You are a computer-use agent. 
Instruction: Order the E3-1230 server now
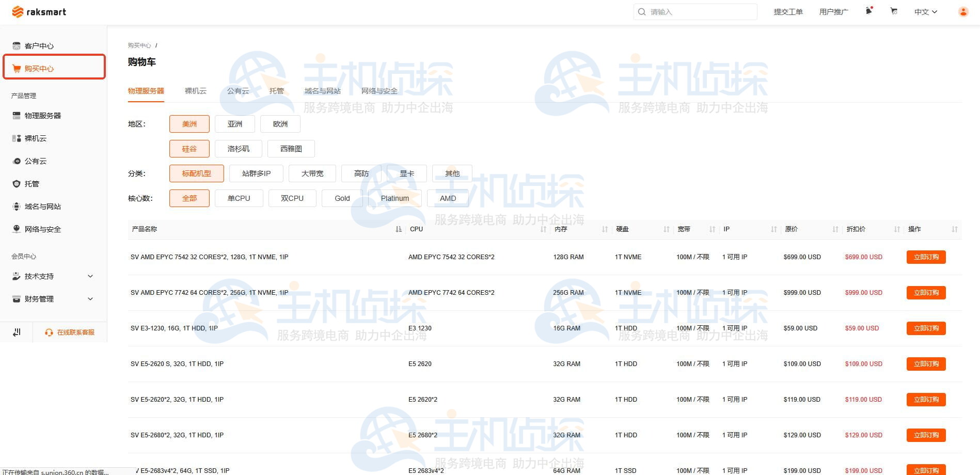(x=926, y=328)
